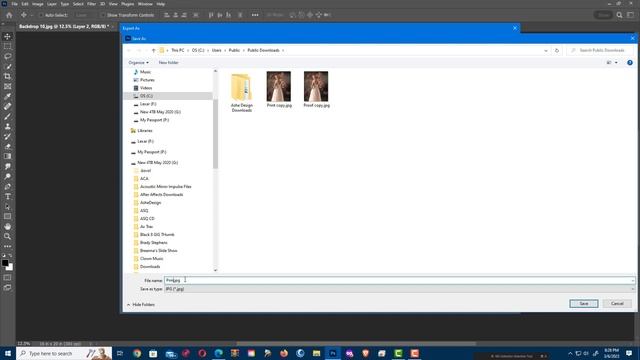Click the Photoshop Home icon
Viewport: 640px width, 360px height.
click(x=9, y=15)
